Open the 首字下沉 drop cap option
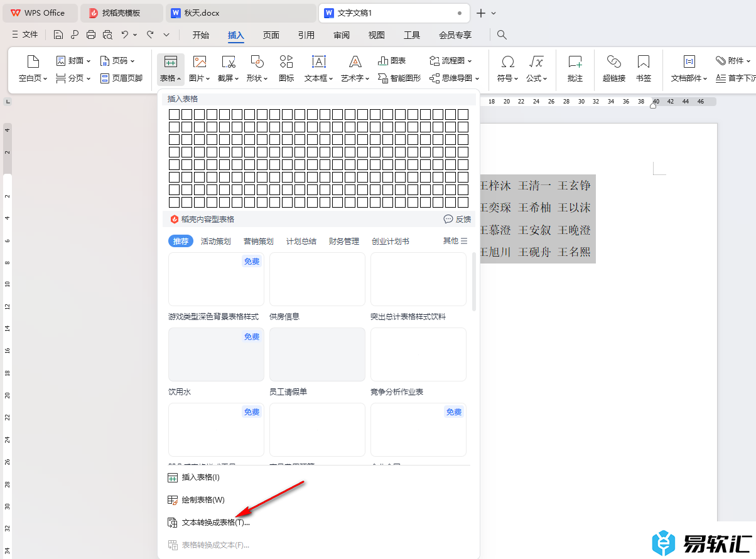The height and width of the screenshot is (559, 756). pos(735,78)
